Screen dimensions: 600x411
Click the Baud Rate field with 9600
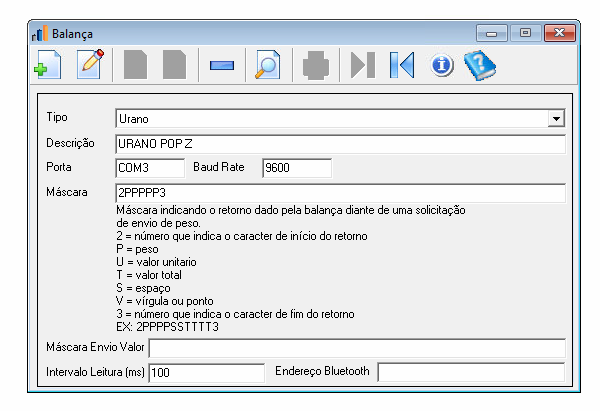(297, 168)
